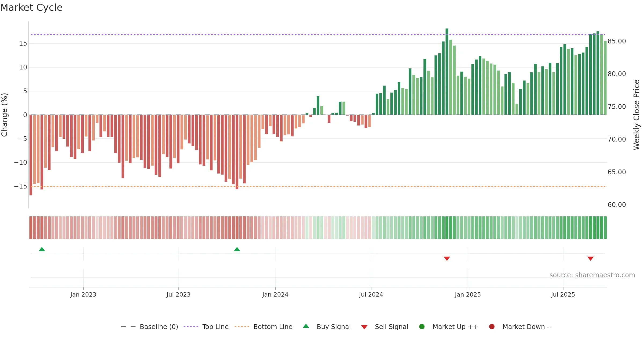This screenshot has height=362, width=644.
Task: Click the Baseline (0) legend dash marker
Action: 128,327
